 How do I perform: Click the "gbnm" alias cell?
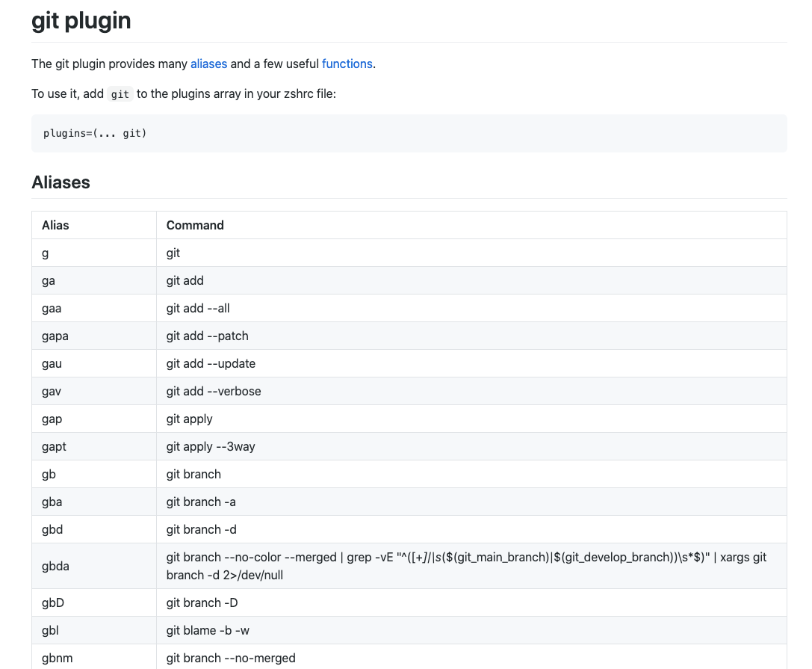[x=57, y=658]
